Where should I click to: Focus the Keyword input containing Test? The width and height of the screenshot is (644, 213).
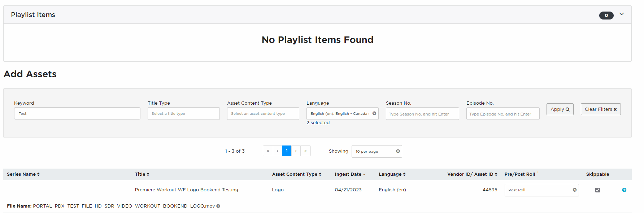[77, 113]
